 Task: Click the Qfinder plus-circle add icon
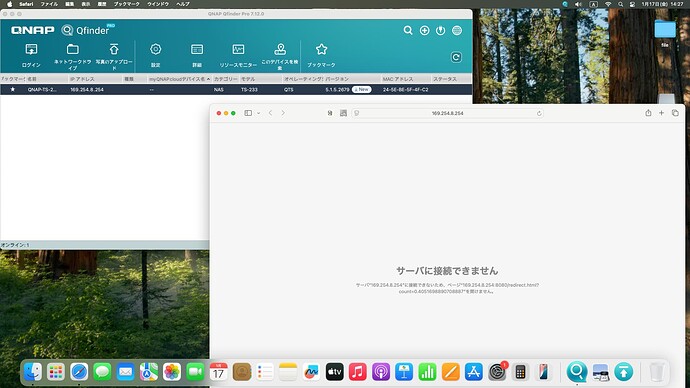click(x=424, y=30)
